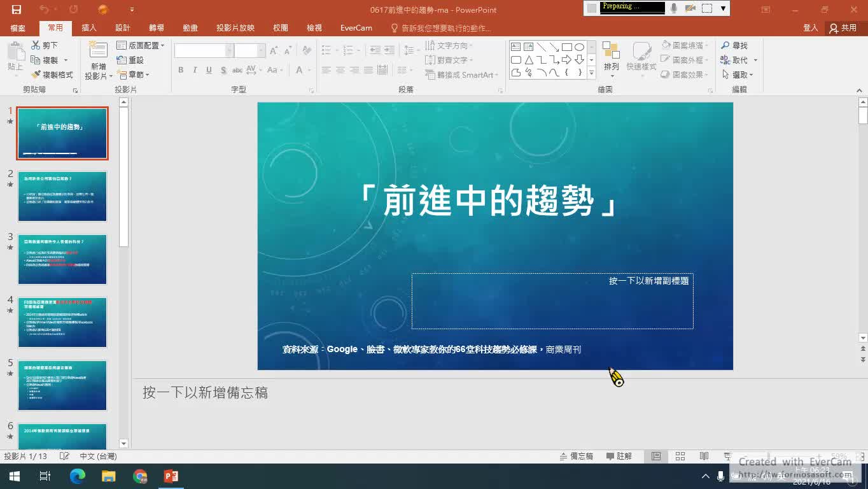This screenshot has width=868, height=489.
Task: Toggle center text alignment
Action: [340, 70]
